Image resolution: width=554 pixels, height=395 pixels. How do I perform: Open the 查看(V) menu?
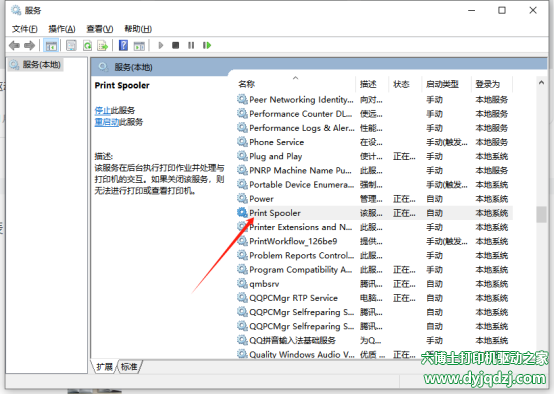tap(100, 29)
